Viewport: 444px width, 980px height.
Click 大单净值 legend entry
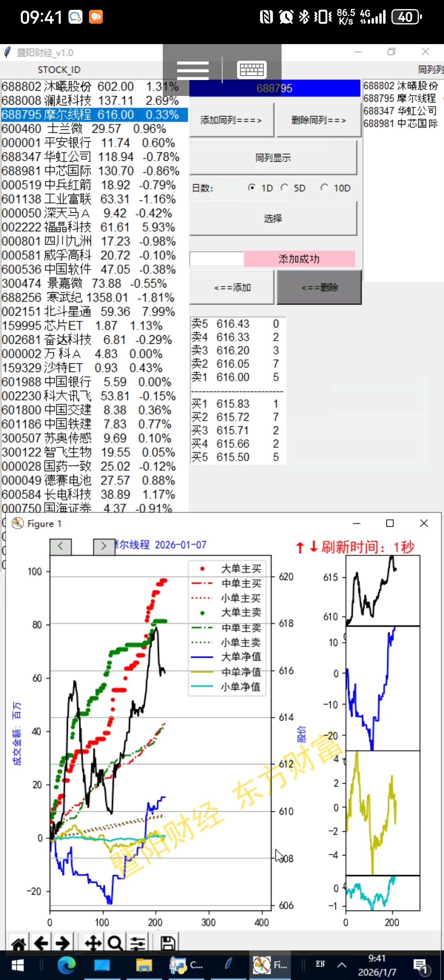227,657
